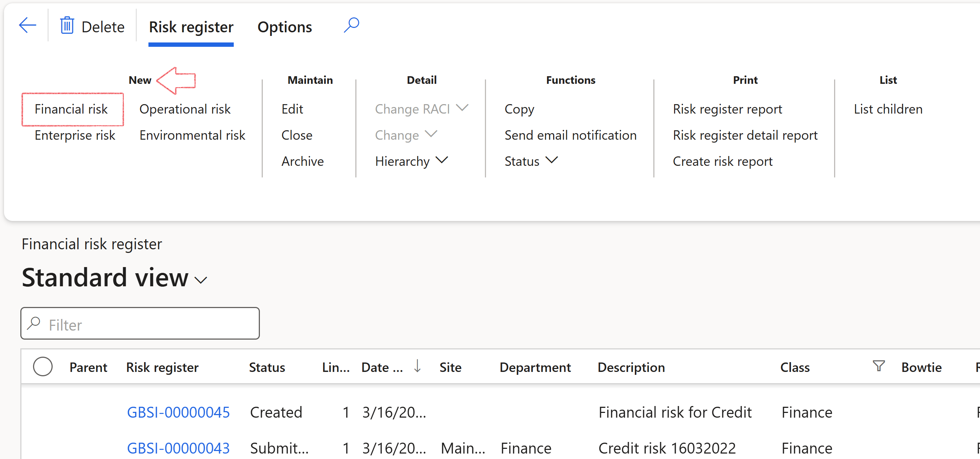Switch to the Options tab
Viewport: 980px width, 459px height.
284,27
